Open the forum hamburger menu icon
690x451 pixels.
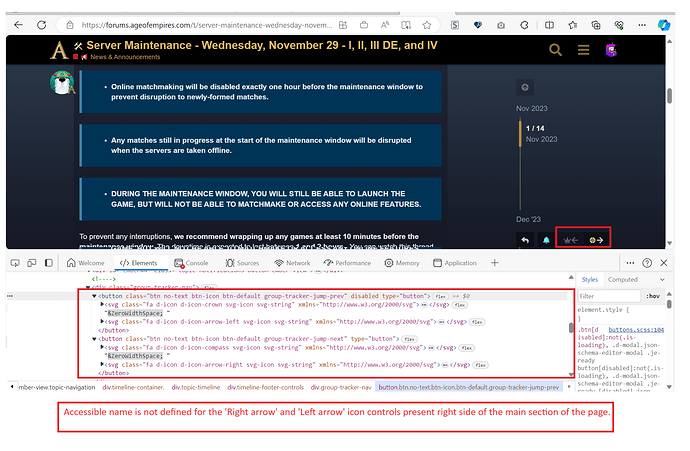(x=584, y=50)
